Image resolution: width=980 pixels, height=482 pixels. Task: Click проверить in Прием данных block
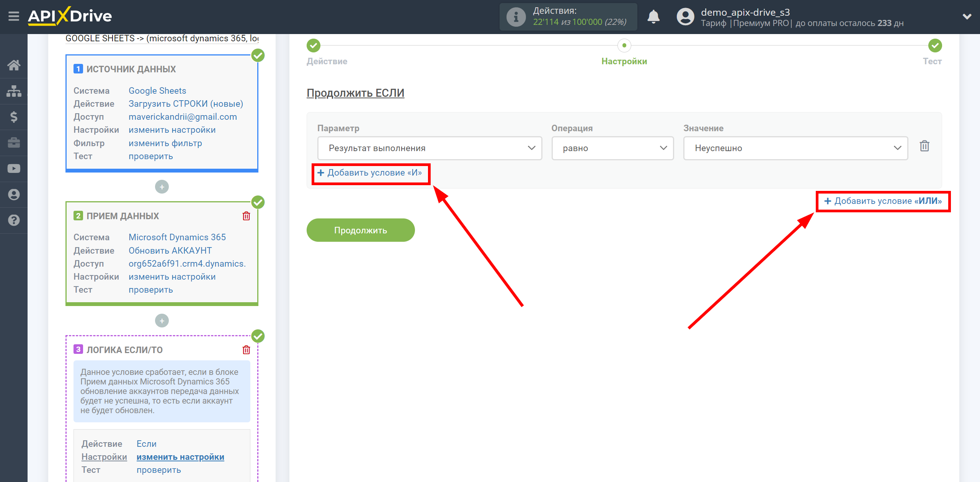click(150, 290)
